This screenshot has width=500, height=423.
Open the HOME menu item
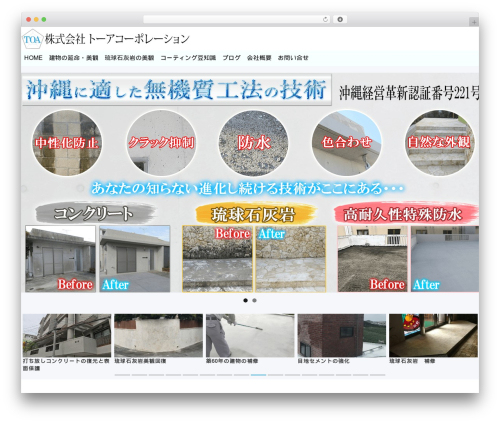(x=33, y=58)
